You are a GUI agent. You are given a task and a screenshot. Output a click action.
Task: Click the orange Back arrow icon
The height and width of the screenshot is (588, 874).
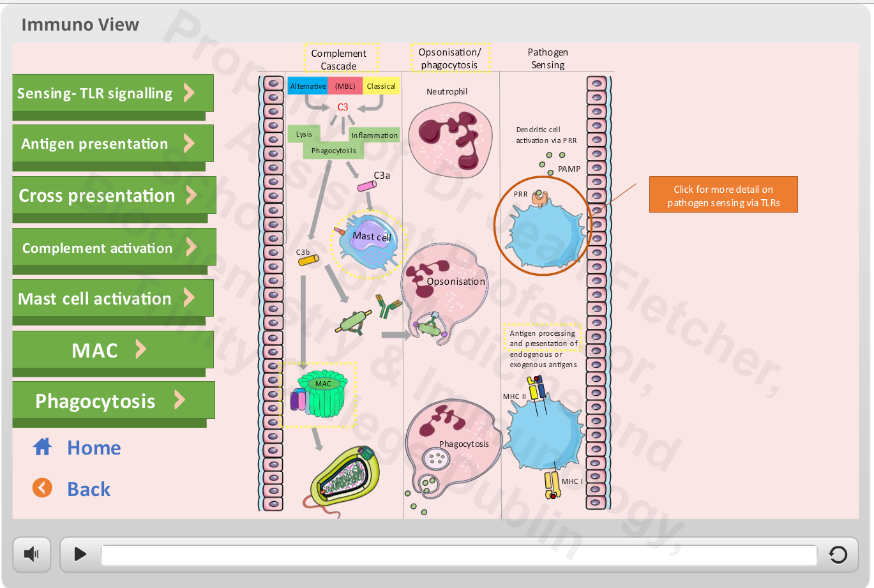(x=42, y=488)
